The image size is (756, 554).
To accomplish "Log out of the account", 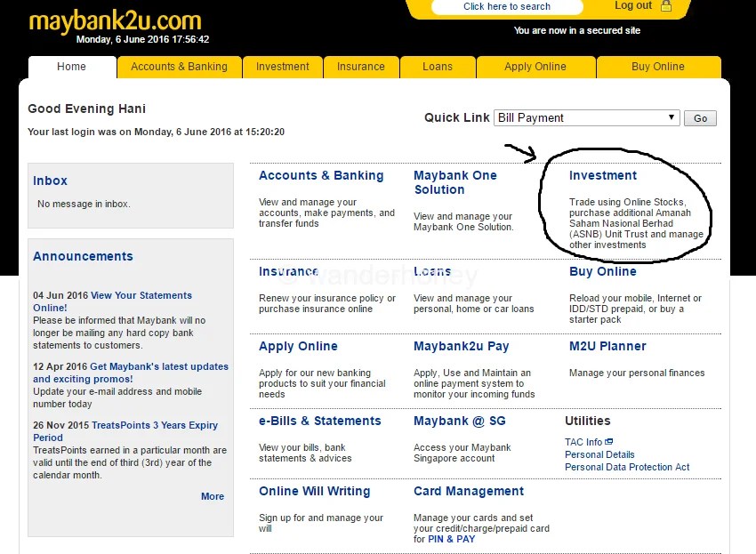I will (x=633, y=6).
